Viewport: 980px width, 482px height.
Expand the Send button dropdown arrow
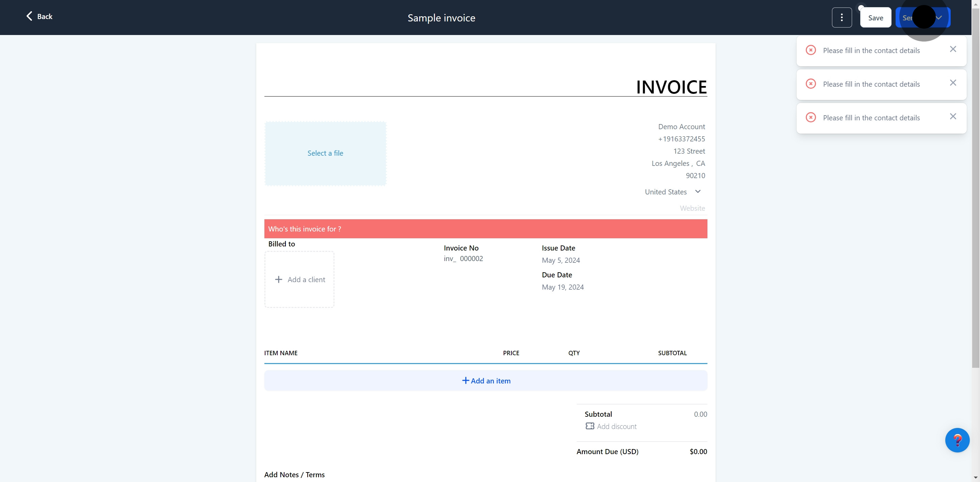coord(939,17)
